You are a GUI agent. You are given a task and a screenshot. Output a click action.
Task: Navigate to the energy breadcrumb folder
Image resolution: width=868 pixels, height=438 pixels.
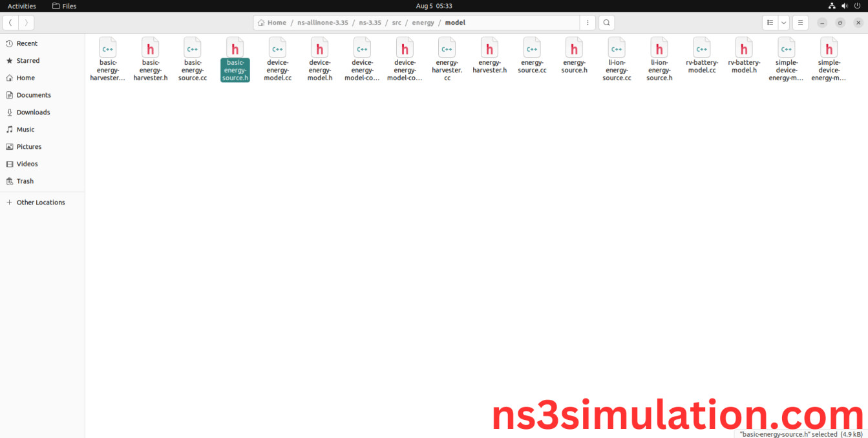[423, 22]
